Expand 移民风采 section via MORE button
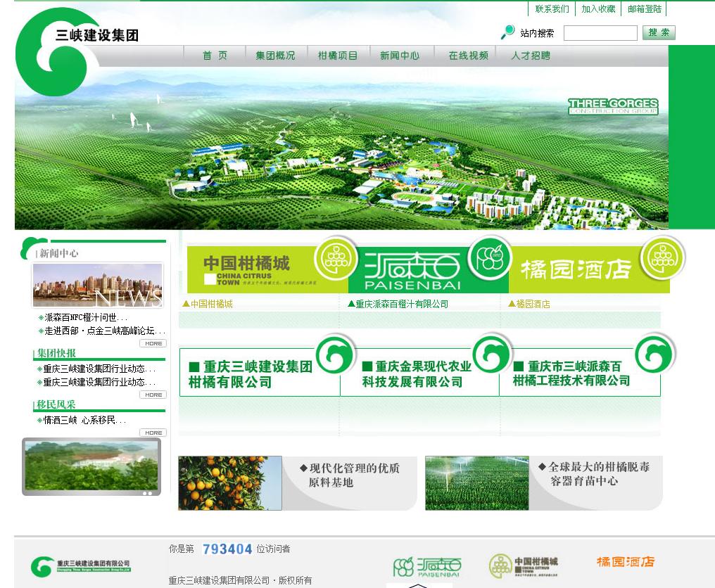715x588 pixels. coord(153,433)
